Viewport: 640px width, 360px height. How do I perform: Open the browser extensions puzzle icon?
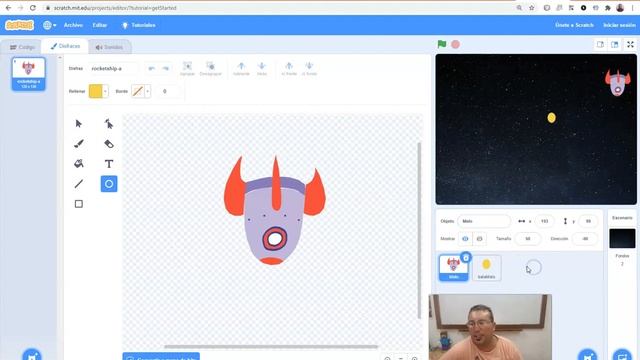click(x=608, y=8)
